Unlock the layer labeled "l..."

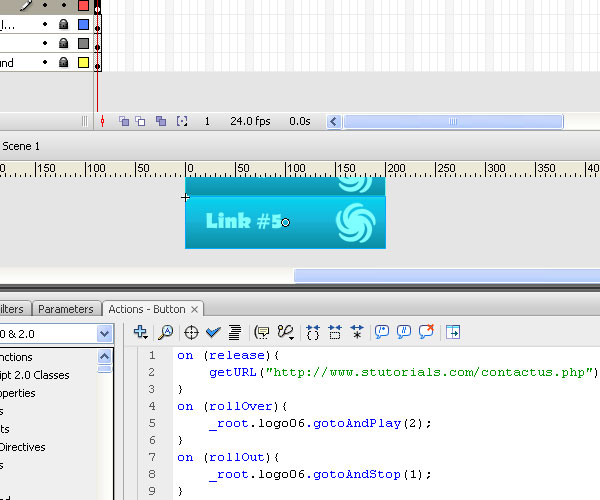click(x=64, y=24)
